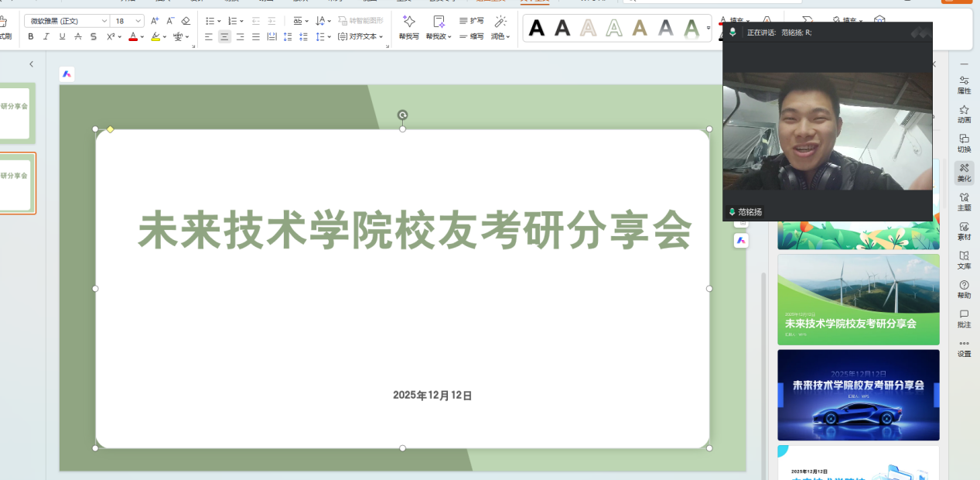Open the 素材 materials panel
980x480 pixels.
[964, 231]
